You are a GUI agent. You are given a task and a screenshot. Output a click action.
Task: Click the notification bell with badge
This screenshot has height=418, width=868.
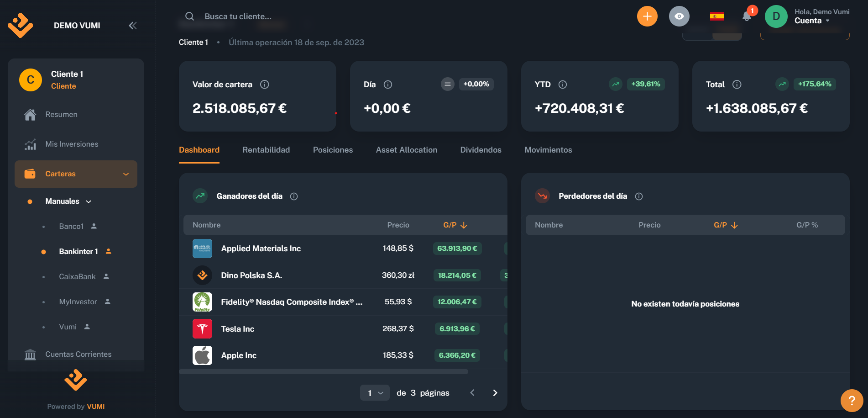click(747, 16)
